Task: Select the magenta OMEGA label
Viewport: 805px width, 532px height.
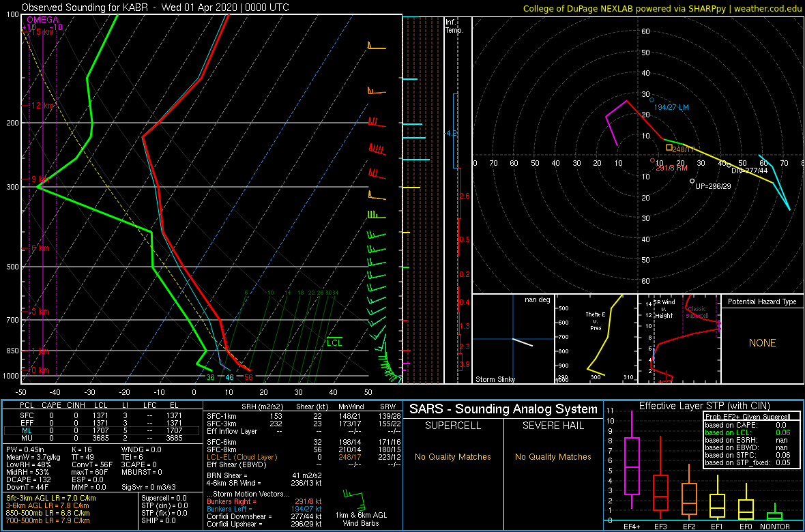Action: click(x=42, y=20)
